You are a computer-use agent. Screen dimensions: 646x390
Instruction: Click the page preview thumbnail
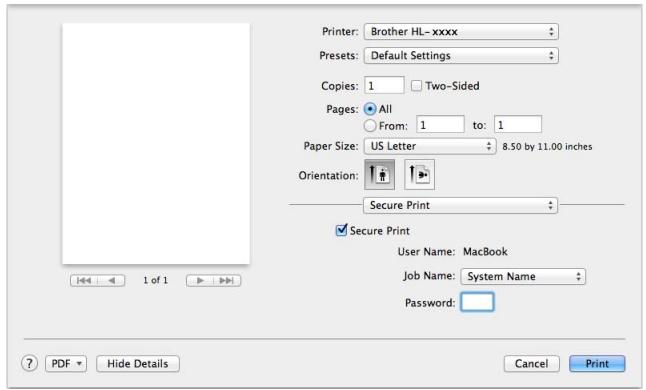156,144
